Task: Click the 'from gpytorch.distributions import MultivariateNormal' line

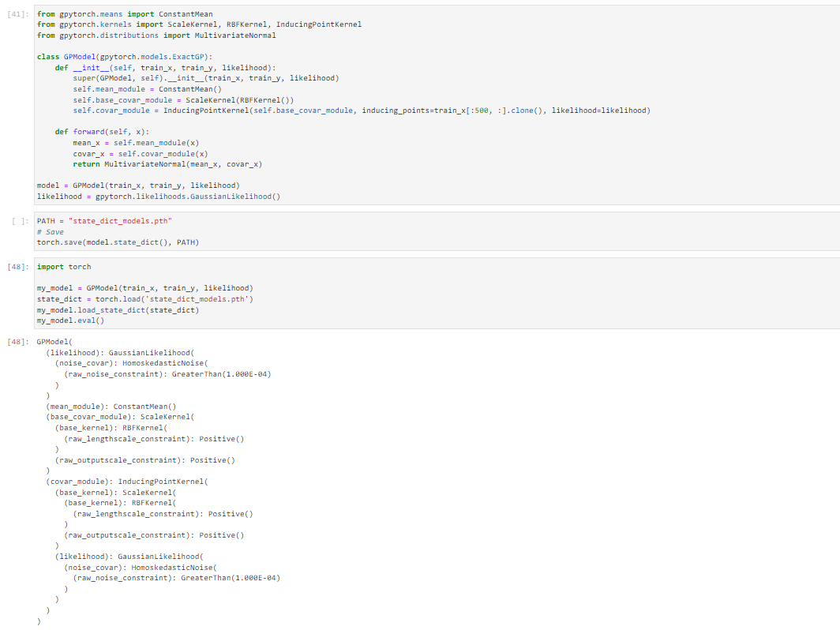Action: click(x=156, y=36)
